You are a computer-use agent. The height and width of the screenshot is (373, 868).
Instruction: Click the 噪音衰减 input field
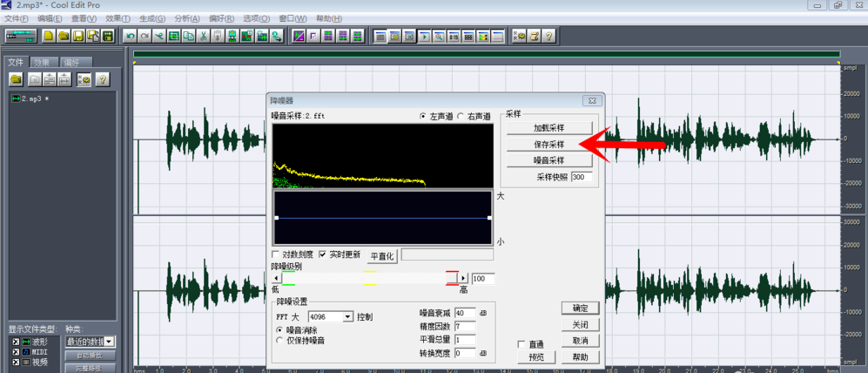coord(465,313)
